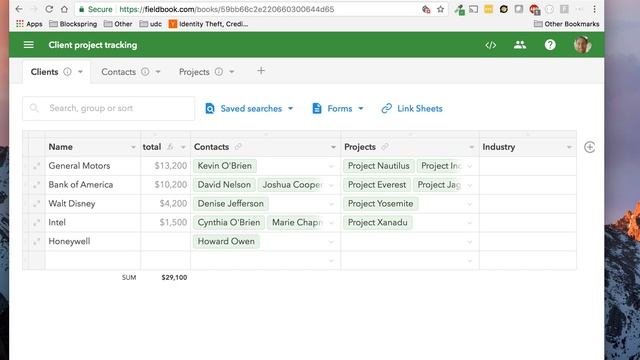Open the Saved searches dropdown
The height and width of the screenshot is (360, 640).
[249, 109]
